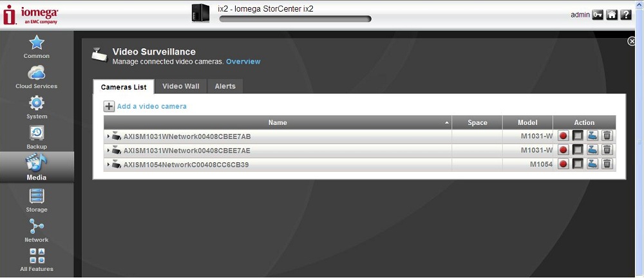This screenshot has height=278, width=644.
Task: Delete camera 00408CBEE7AE
Action: 607,150
